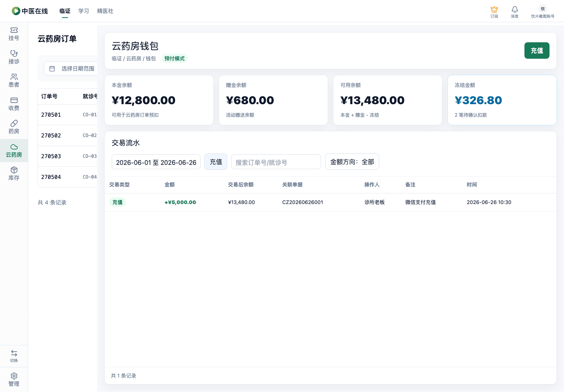Go to the 患者 patients section

(x=14, y=81)
